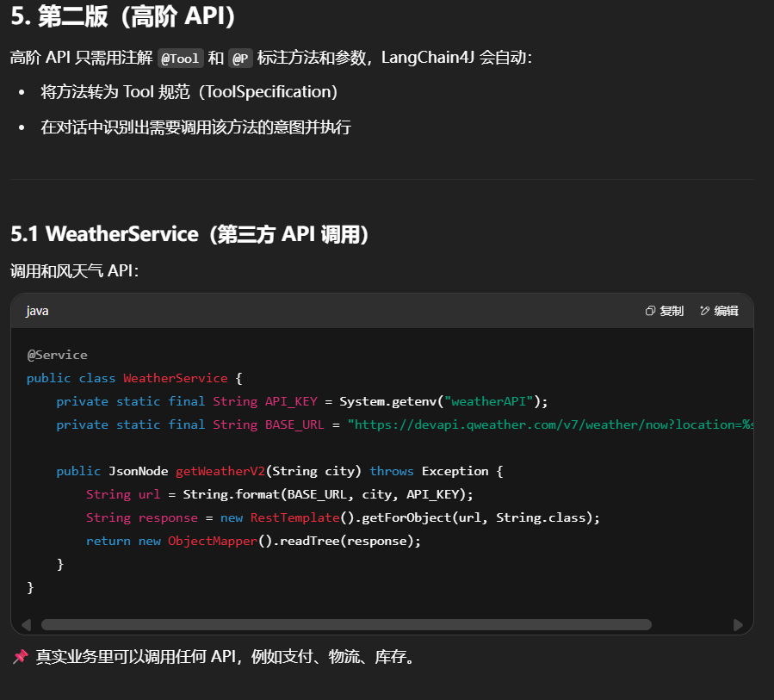Viewport: 774px width, 700px height.
Task: Click the edit pencil icon
Action: pos(705,311)
